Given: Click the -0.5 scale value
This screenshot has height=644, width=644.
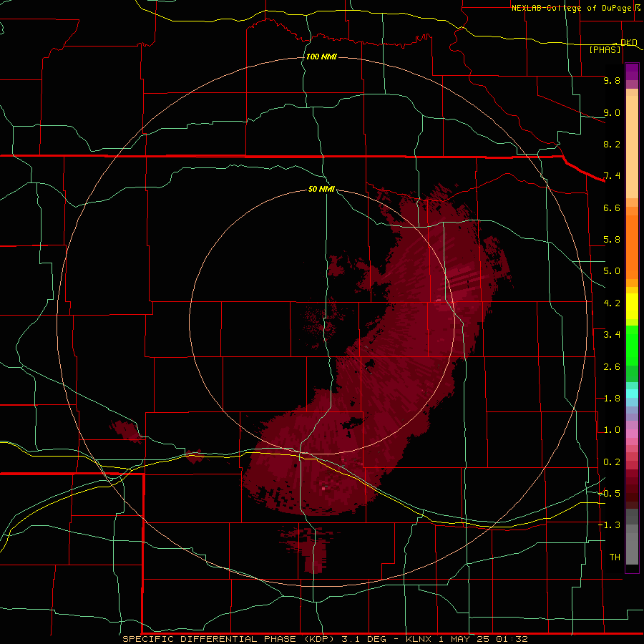Looking at the screenshot, I should (609, 493).
